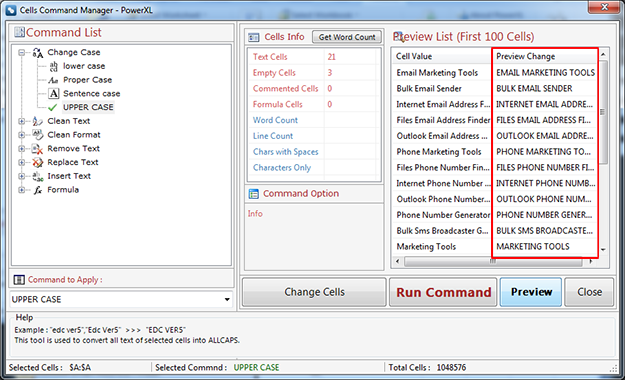Click the Line Count info row
This screenshot has width=625, height=380.
point(314,136)
